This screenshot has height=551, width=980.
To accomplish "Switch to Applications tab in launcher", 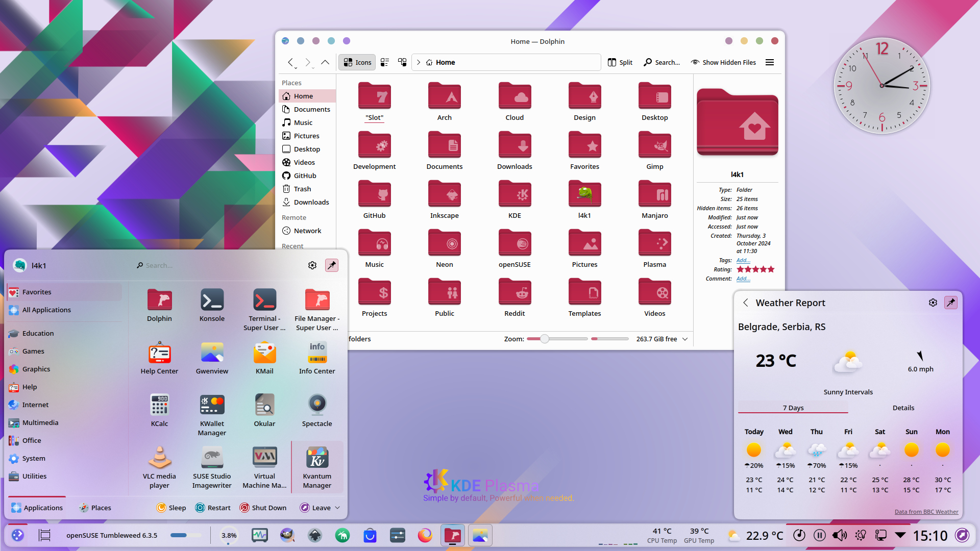I will (x=37, y=508).
